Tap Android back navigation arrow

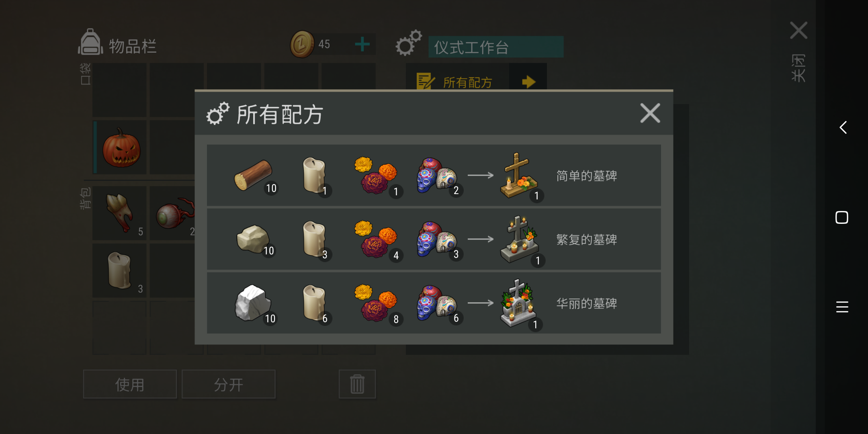coord(843,128)
